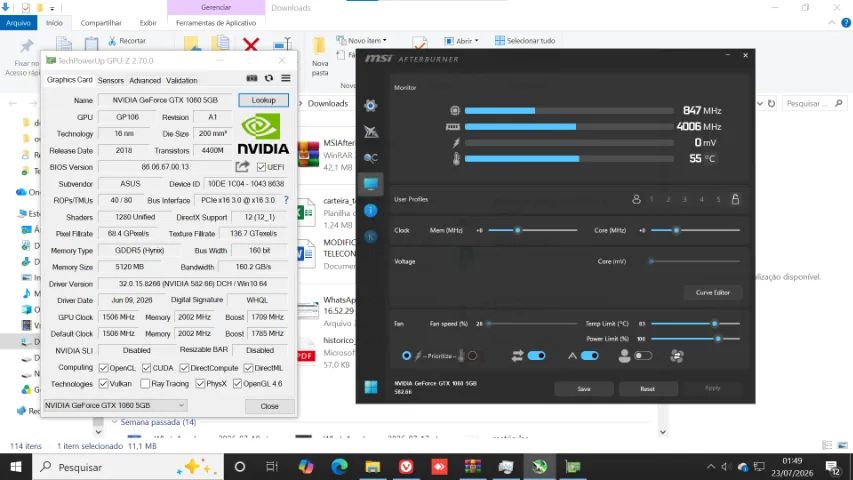Open Exibir ribbon tab in Explorer
Screen dimensions: 853x480
[148, 23]
